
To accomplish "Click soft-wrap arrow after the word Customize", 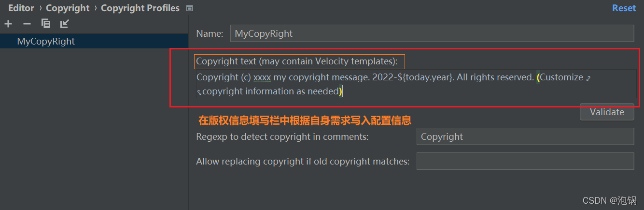I will [x=588, y=77].
